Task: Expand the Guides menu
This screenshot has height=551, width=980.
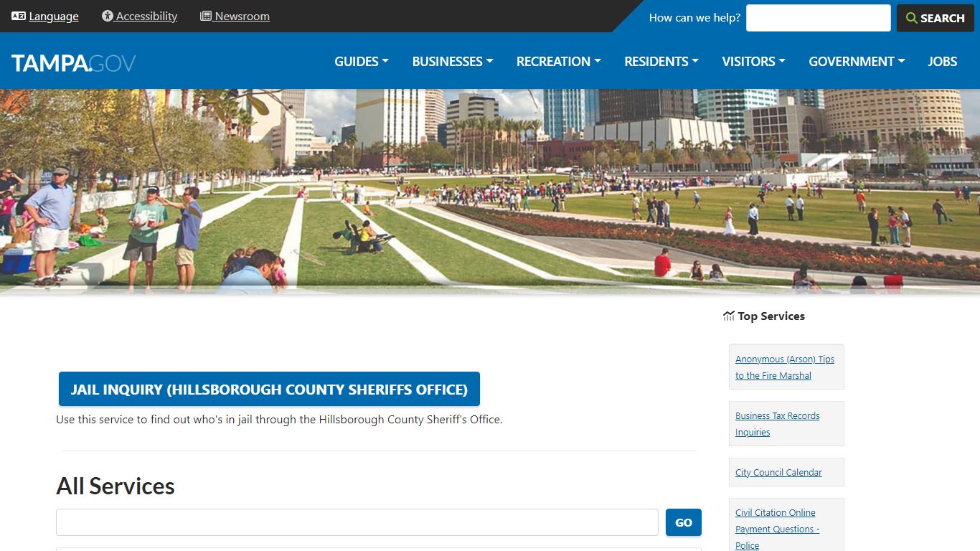Action: click(362, 61)
